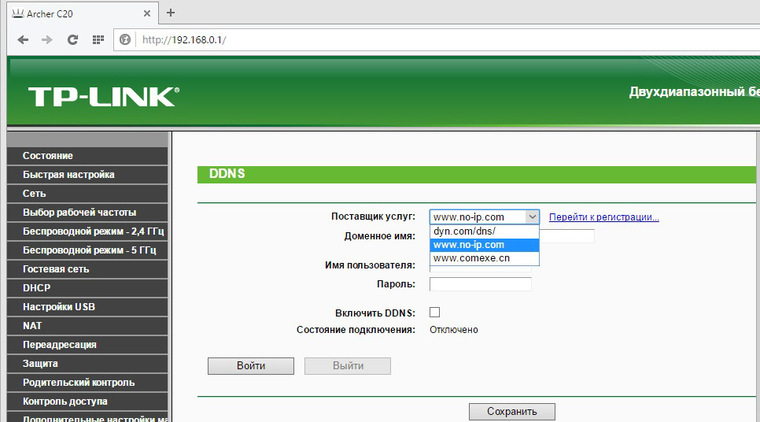The width and height of the screenshot is (760, 422).
Task: Choose www.no-ip.com in the dropdown list
Action: coord(484,245)
